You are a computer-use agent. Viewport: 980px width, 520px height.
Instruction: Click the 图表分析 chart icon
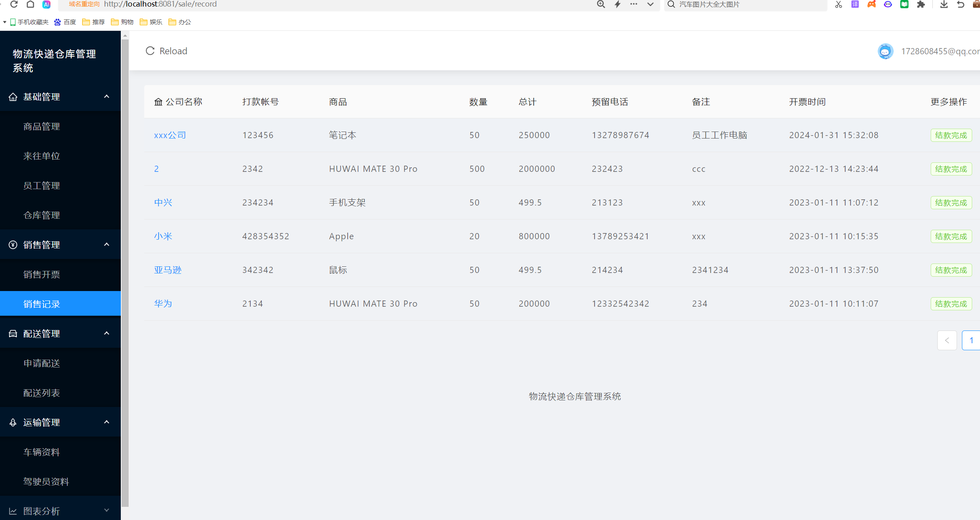13,511
